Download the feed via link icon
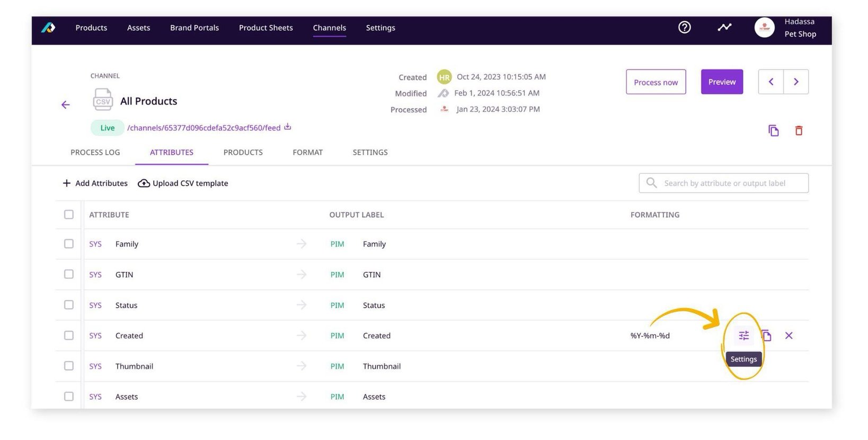This screenshot has height=440, width=868. 288,127
